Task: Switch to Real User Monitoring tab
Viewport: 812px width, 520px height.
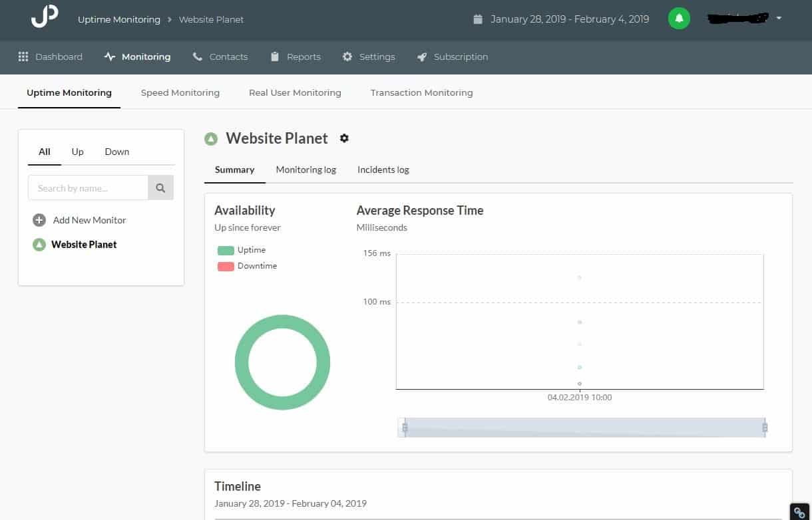Action: click(295, 92)
